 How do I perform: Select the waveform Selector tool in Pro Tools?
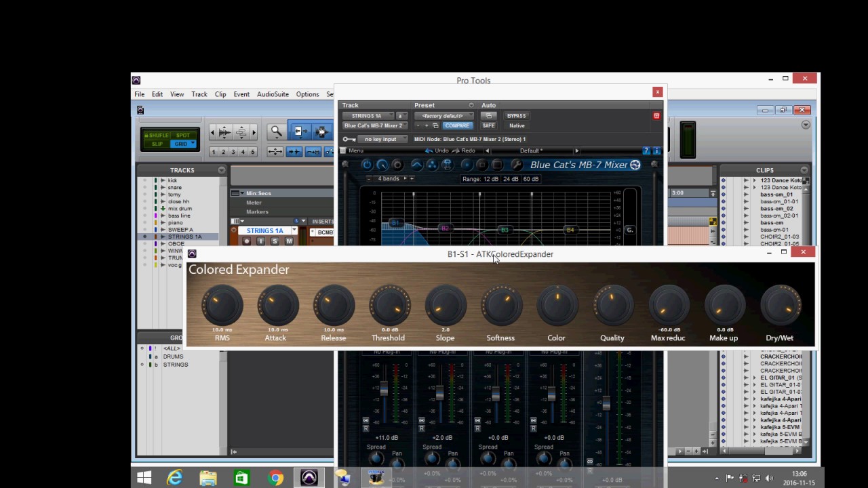coord(321,131)
